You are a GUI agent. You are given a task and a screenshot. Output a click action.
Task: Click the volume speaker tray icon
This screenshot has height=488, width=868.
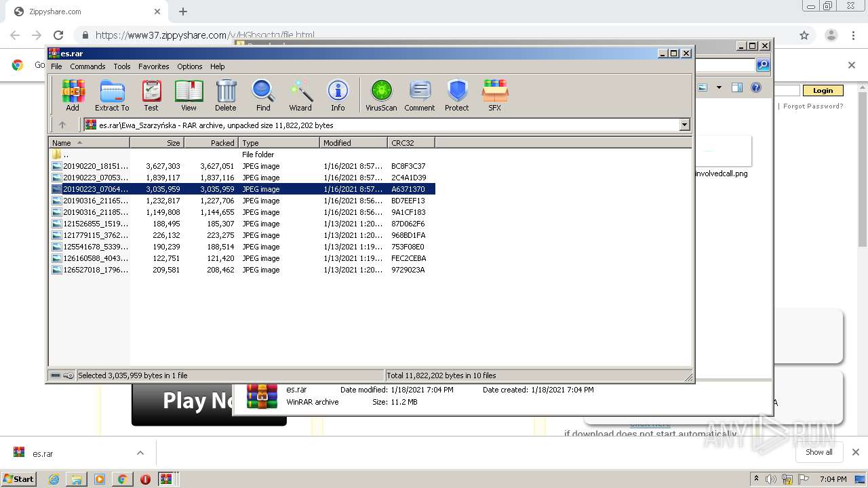(771, 479)
